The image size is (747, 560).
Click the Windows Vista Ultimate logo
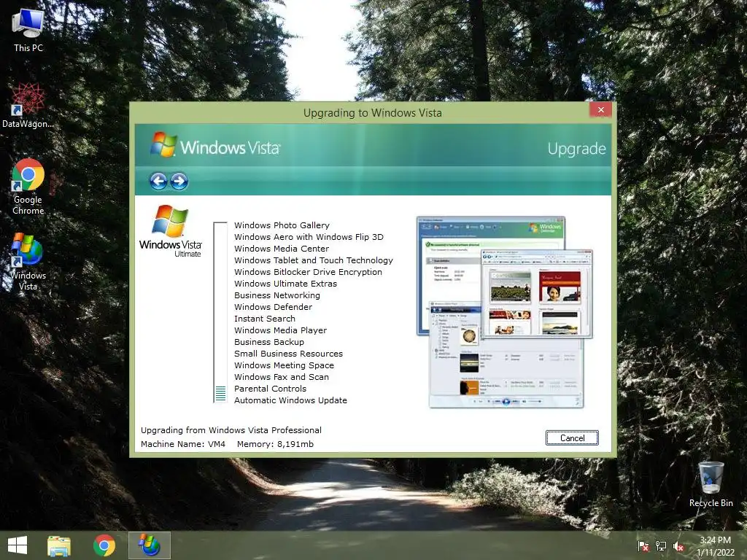pos(171,231)
